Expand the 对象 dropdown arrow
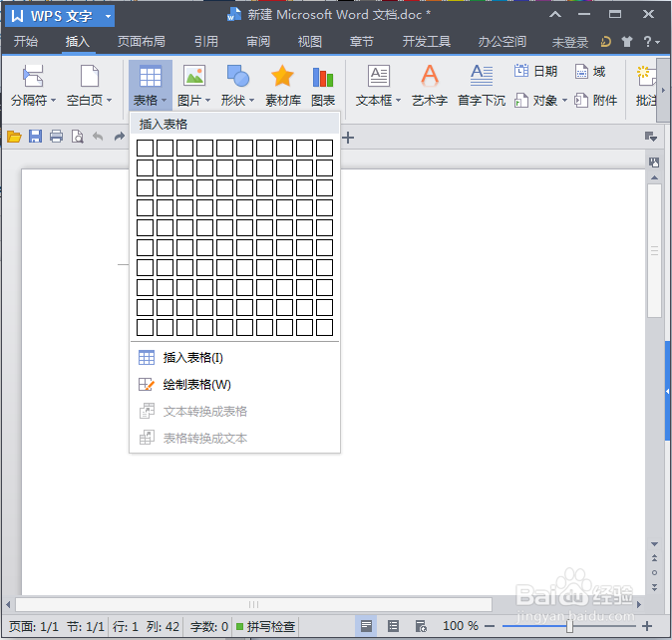The image size is (672, 640). [x=564, y=101]
